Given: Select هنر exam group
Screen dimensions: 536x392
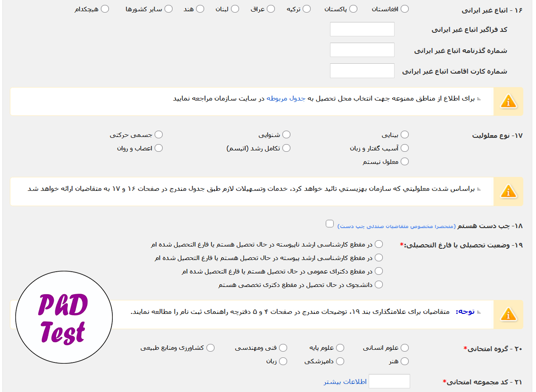Looking at the screenshot, I should click(405, 361).
